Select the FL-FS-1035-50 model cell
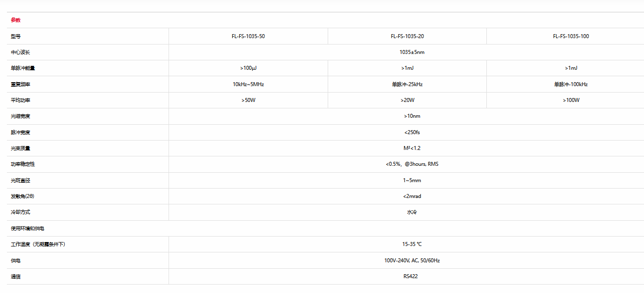Viewport: 644px width, 293px height. (x=248, y=36)
